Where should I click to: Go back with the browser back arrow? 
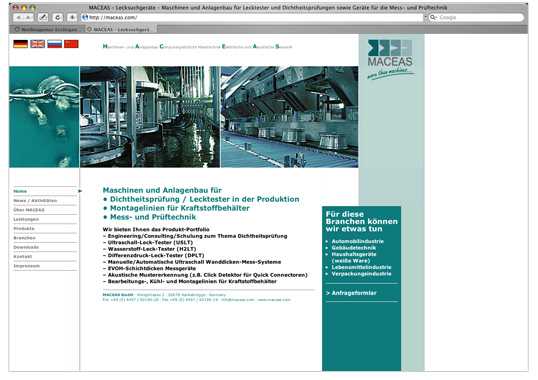pyautogui.click(x=18, y=17)
